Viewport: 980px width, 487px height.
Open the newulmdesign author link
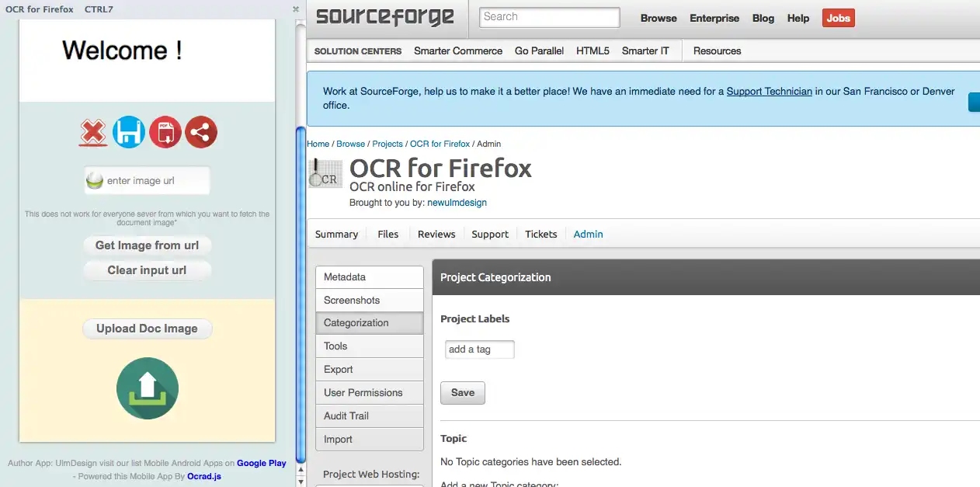point(457,203)
